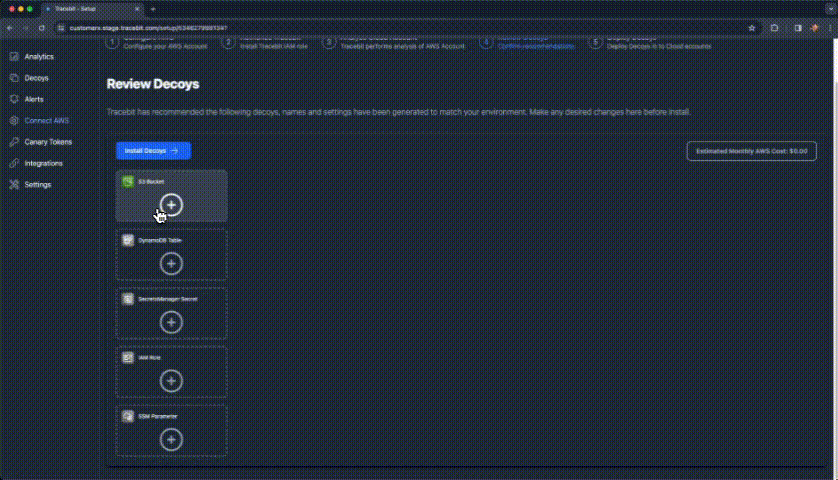This screenshot has width=838, height=480.
Task: Go to step 'Deploy Decoys in to Cloud accounts'
Action: click(x=659, y=47)
